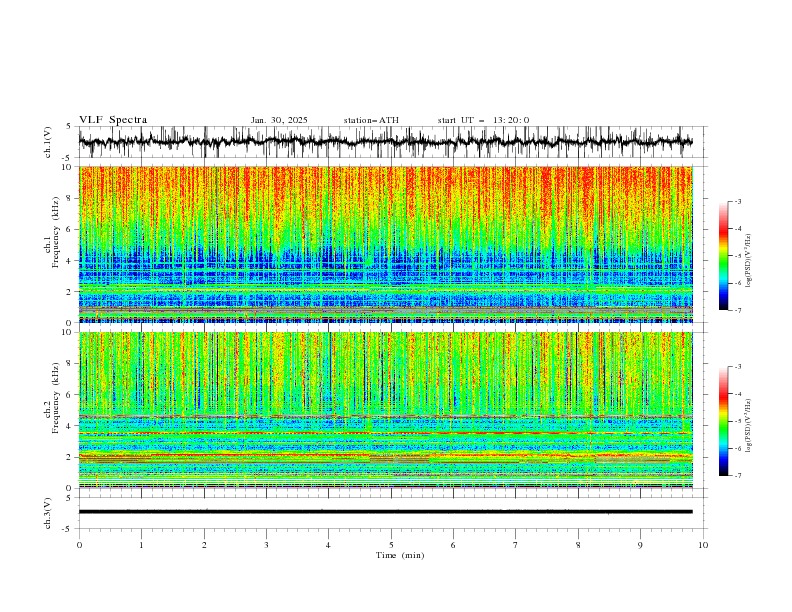
Task: Click the "Time (min)" axis label
Action: click(400, 555)
